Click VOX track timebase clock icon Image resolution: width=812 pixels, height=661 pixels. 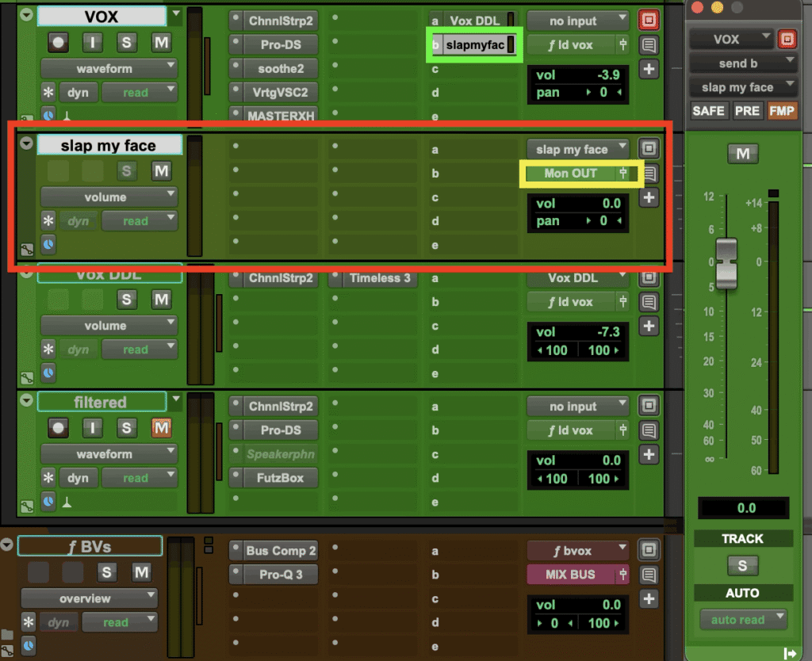point(48,116)
